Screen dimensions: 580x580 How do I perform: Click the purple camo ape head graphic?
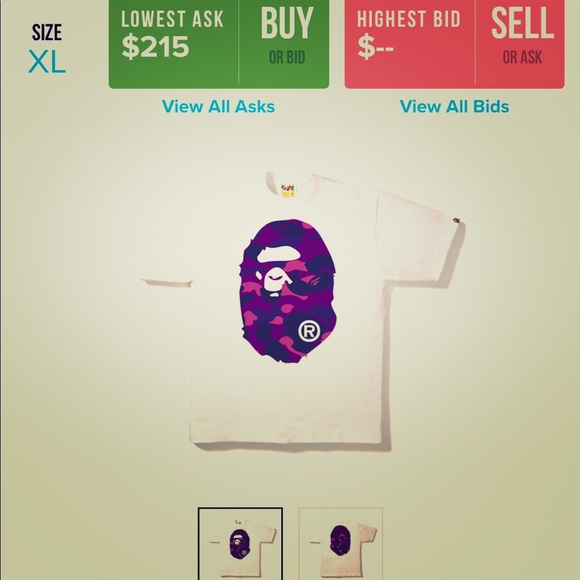[x=288, y=291]
